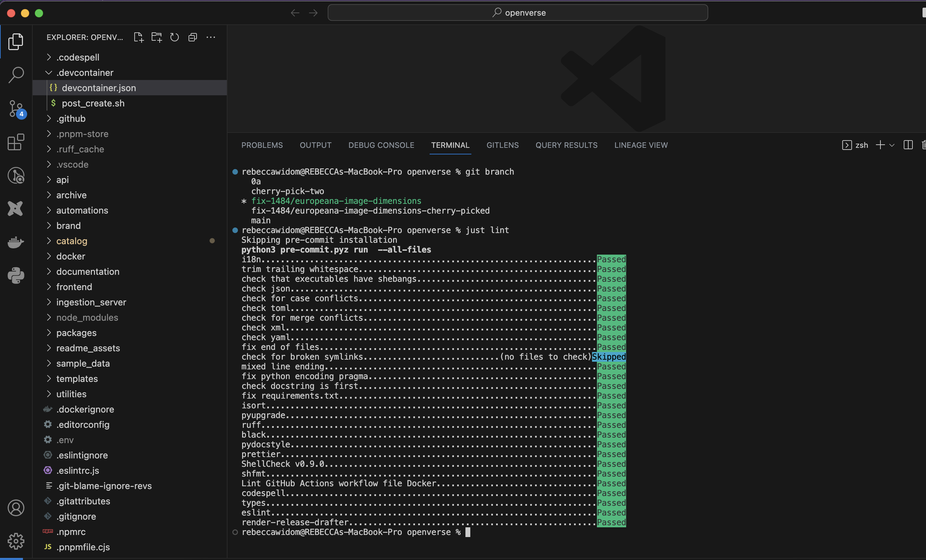This screenshot has height=560, width=926.
Task: Click the openverse search bar at the top
Action: coord(518,13)
